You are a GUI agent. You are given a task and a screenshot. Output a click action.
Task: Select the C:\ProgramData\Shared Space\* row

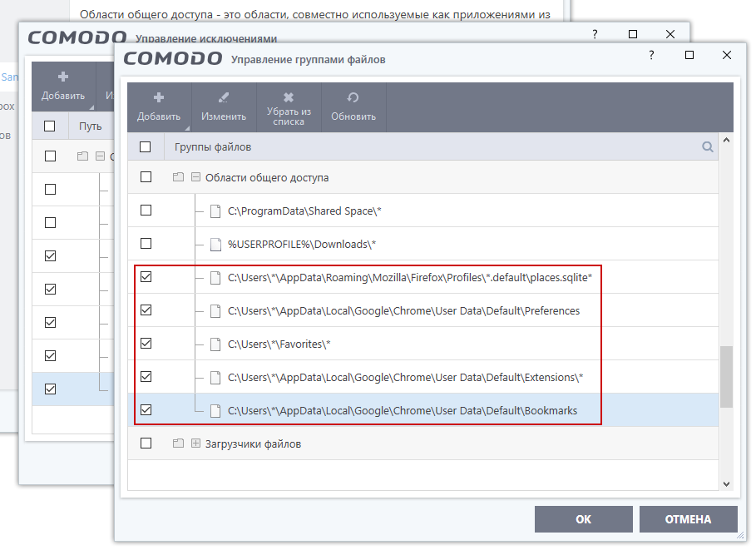coord(423,211)
